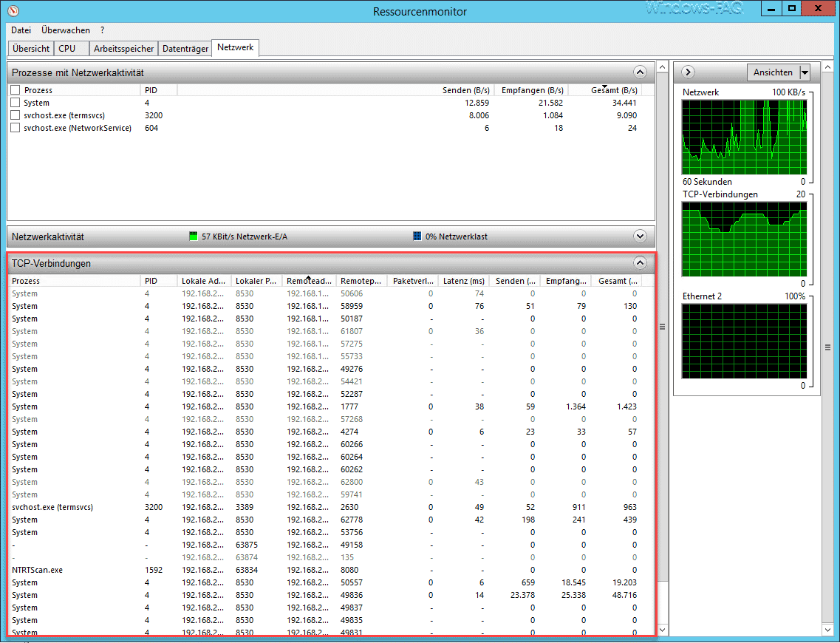The height and width of the screenshot is (643, 840).
Task: Collapse the TCP-Verbindungen section
Action: click(x=640, y=263)
